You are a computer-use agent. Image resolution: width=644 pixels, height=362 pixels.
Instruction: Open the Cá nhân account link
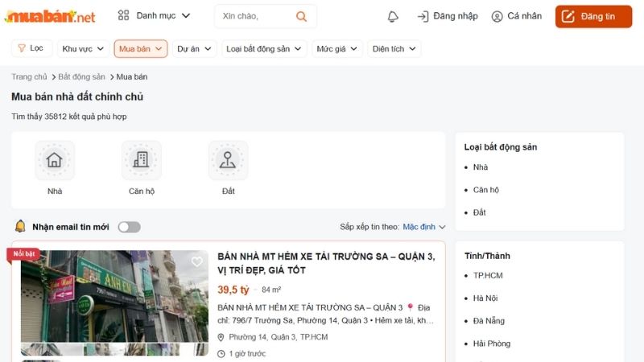[525, 16]
